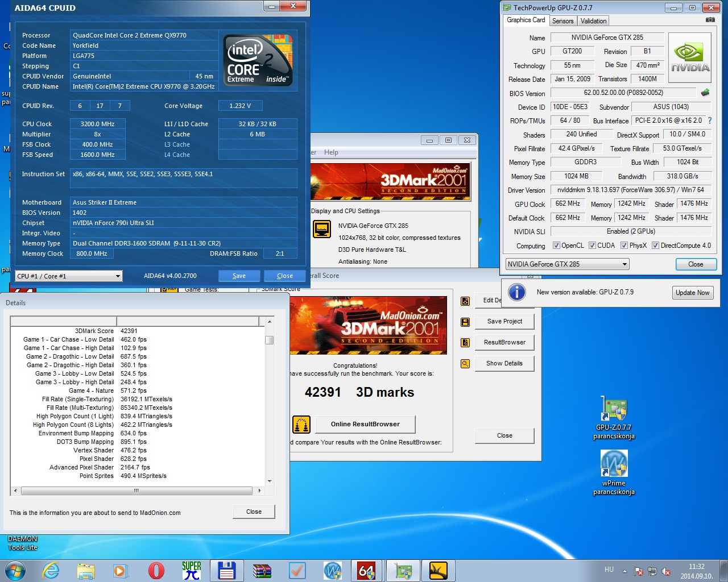Click the AIDA64 icon in the taskbar
The image size is (728, 582).
(366, 570)
